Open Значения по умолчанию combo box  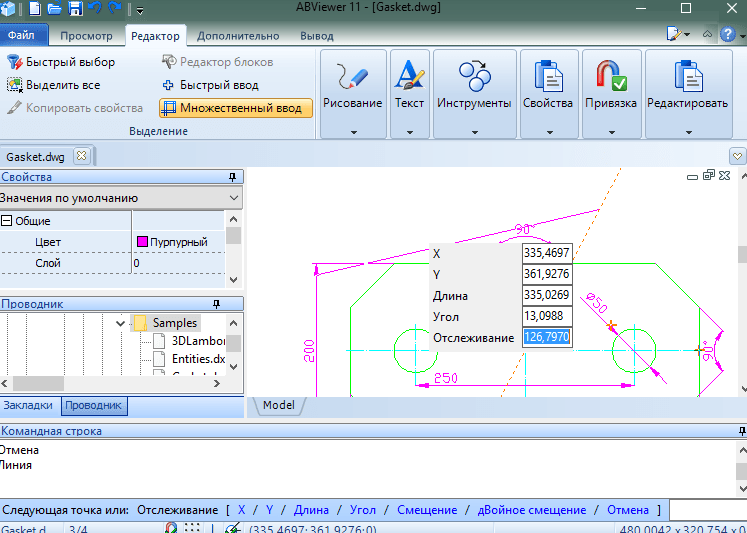(x=121, y=198)
